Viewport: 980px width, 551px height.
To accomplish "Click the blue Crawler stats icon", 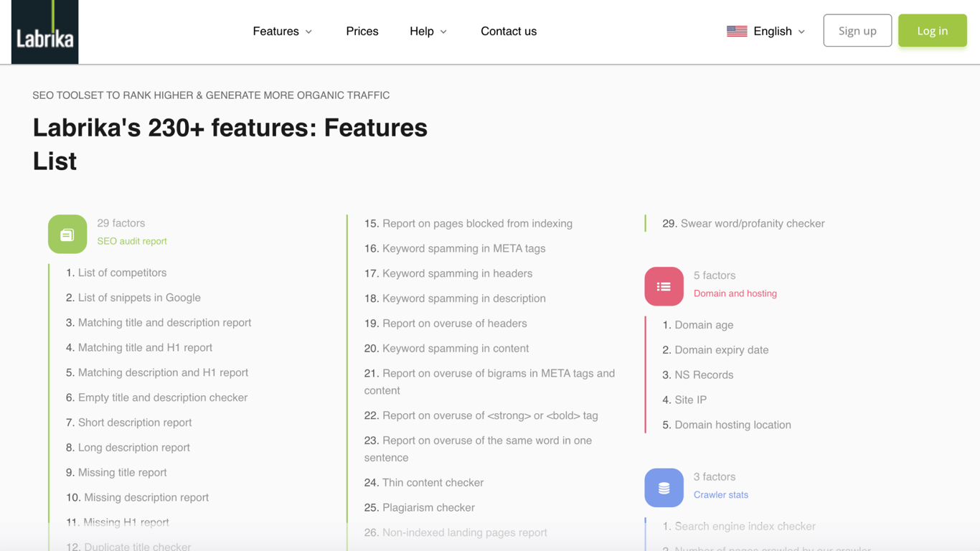I will point(664,488).
